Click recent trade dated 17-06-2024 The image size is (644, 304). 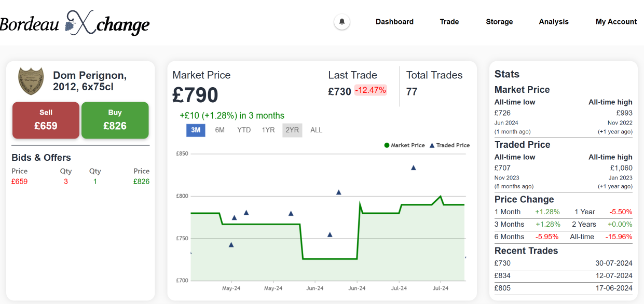(564, 288)
